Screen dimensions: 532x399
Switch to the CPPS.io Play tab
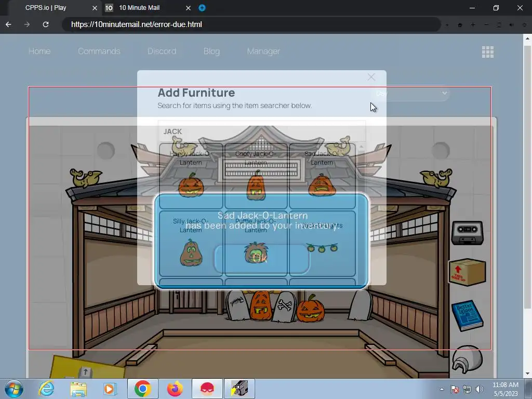tap(46, 8)
